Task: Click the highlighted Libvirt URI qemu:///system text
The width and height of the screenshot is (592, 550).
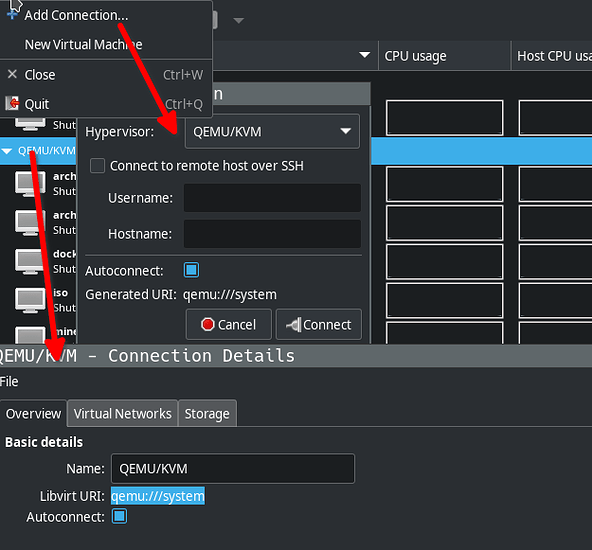Action: pyautogui.click(x=158, y=496)
